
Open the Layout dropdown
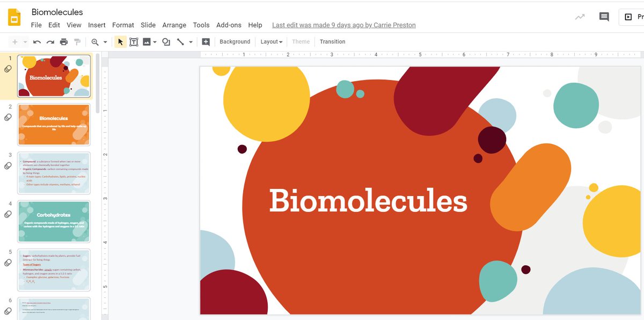(272, 42)
